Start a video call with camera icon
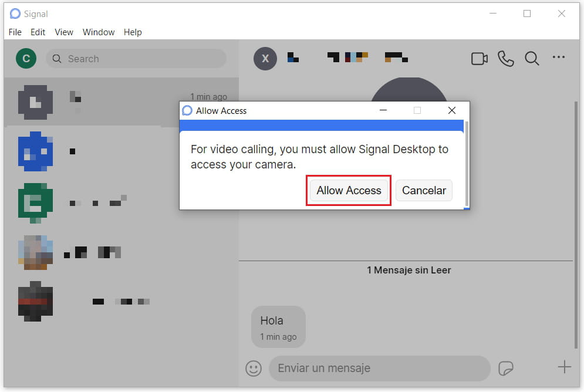The width and height of the screenshot is (584, 392). click(480, 59)
